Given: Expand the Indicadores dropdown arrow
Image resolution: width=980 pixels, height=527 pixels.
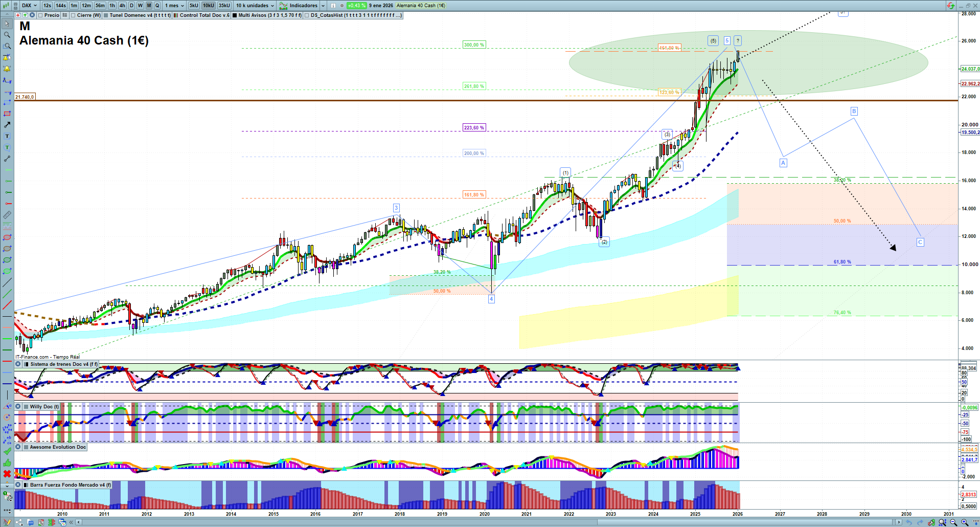Looking at the screenshot, I should click(323, 6).
